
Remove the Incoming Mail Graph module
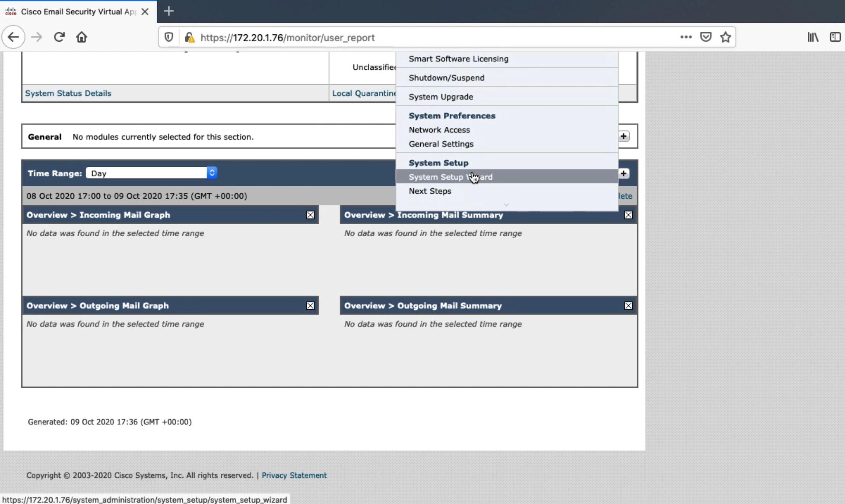tap(310, 215)
